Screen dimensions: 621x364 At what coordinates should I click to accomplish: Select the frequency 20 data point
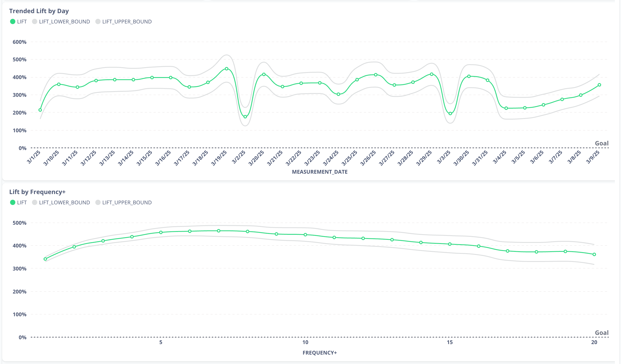[x=594, y=254]
